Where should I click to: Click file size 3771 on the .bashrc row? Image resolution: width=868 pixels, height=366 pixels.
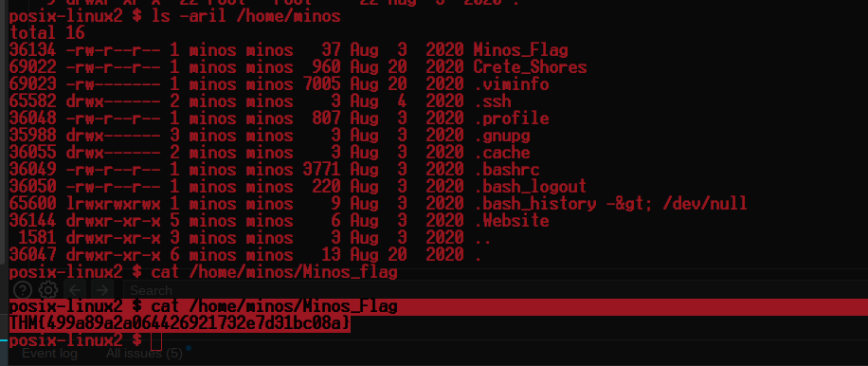pos(321,170)
